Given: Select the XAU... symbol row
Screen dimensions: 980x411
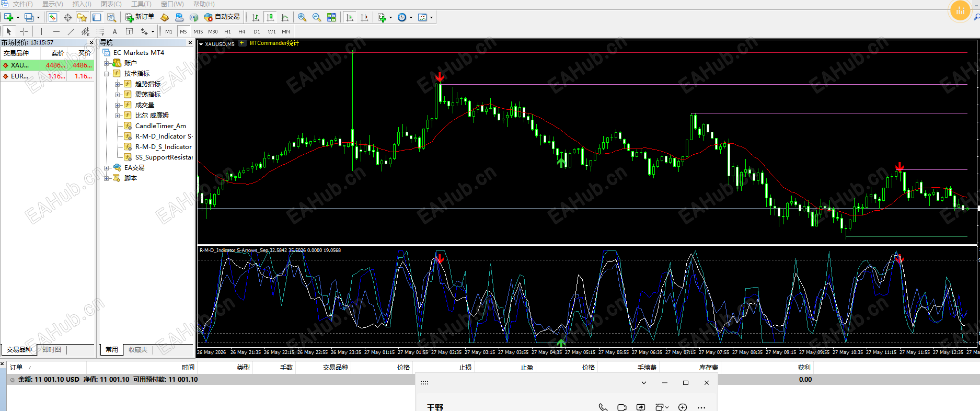Looking at the screenshot, I should [x=48, y=65].
